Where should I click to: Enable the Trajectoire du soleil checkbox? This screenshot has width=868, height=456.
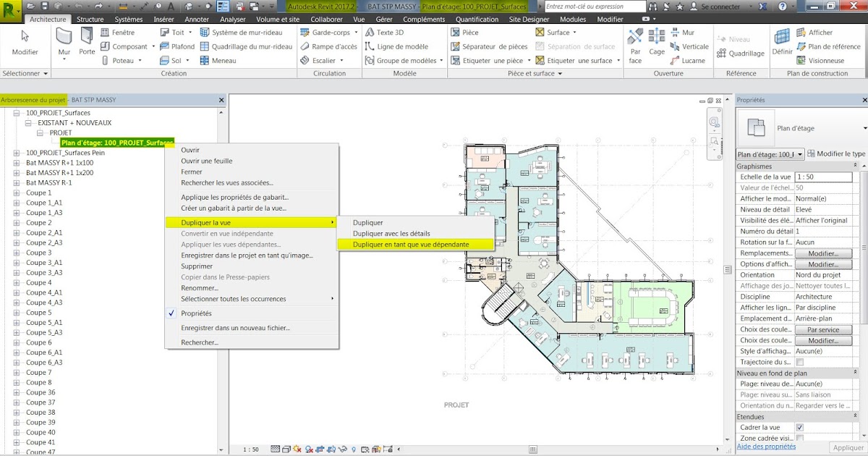coord(800,362)
